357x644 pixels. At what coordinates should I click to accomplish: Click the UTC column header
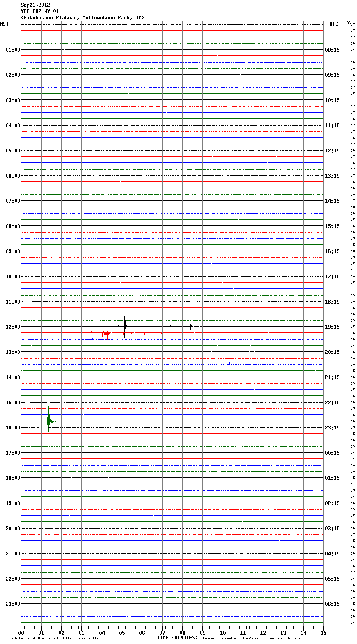334,24
